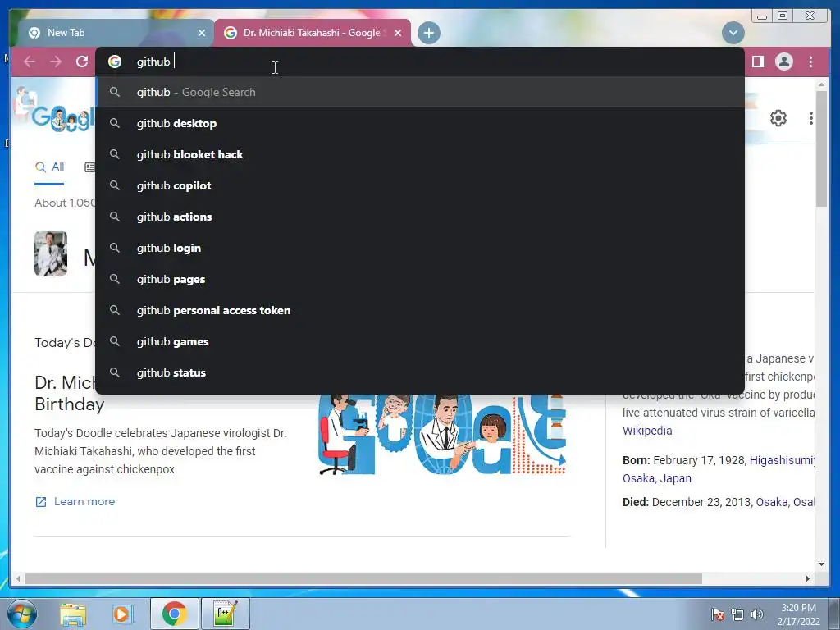The width and height of the screenshot is (840, 630).
Task: Click Dr. Takahashi portrait thumbnail
Action: [x=51, y=253]
